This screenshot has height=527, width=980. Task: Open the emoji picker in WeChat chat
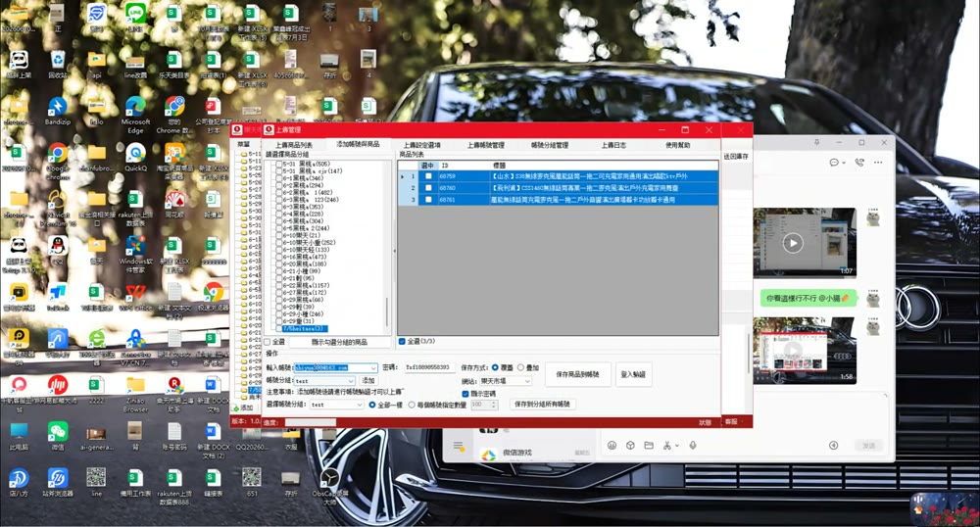click(x=612, y=445)
